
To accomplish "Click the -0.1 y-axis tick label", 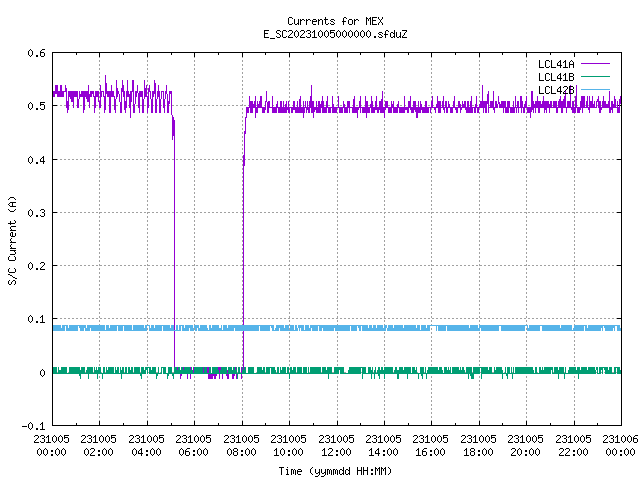I will (33, 426).
